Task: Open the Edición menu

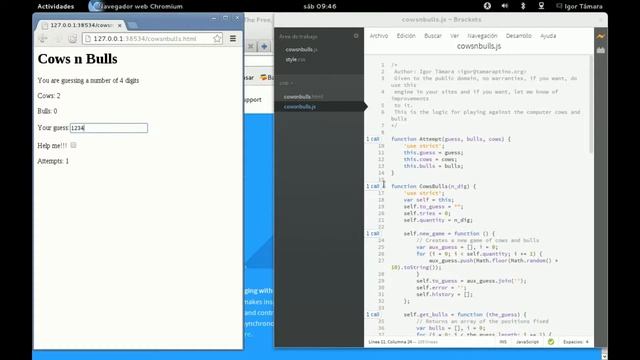Action: tap(406, 36)
